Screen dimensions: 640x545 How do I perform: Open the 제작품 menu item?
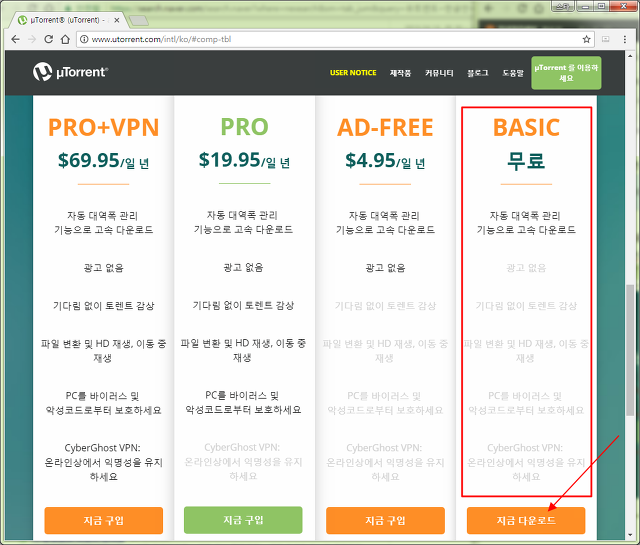400,73
